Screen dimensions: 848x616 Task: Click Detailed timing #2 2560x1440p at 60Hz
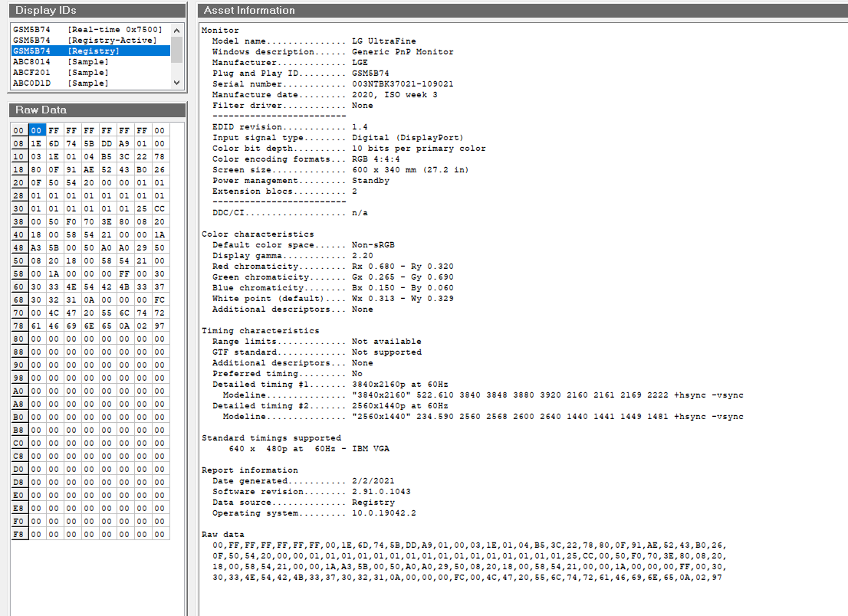[400, 406]
